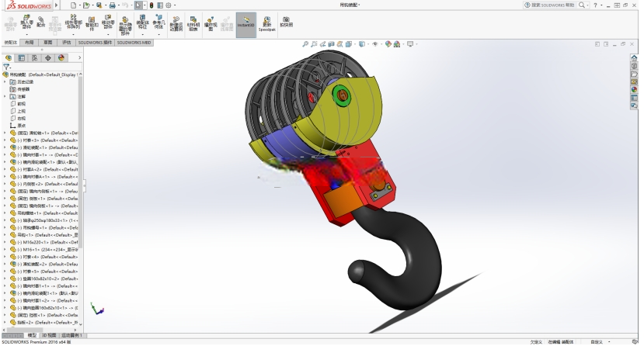644x346 pixels.
Task: Switch to the SOLIDWORKS MBD ribbon tab
Action: (134, 43)
